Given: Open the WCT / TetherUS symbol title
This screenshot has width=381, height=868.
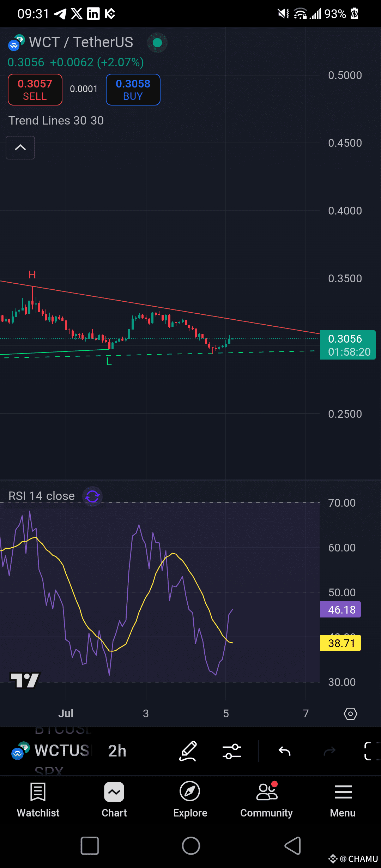Looking at the screenshot, I should [81, 42].
